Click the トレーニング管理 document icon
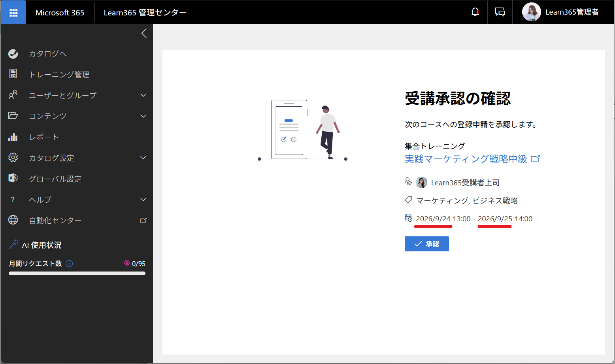The image size is (615, 364). pos(13,74)
